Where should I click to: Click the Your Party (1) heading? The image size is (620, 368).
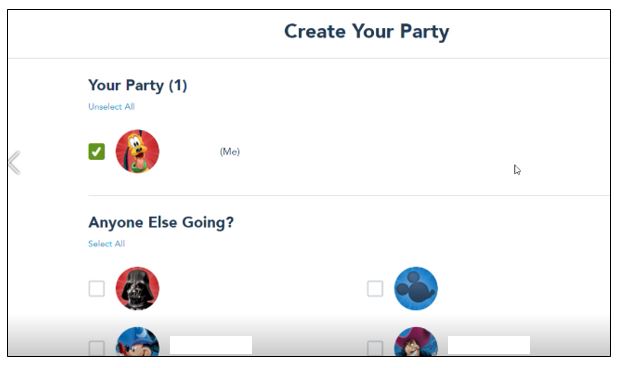(x=138, y=85)
